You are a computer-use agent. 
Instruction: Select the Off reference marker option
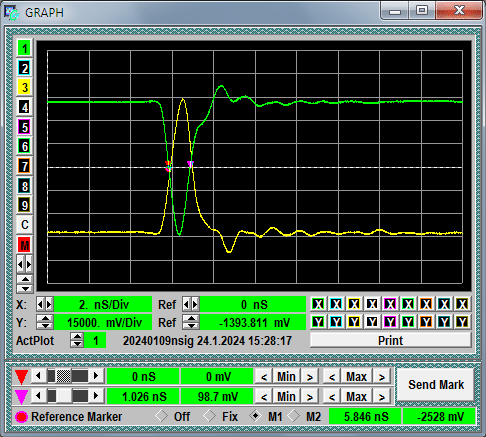[x=172, y=416]
